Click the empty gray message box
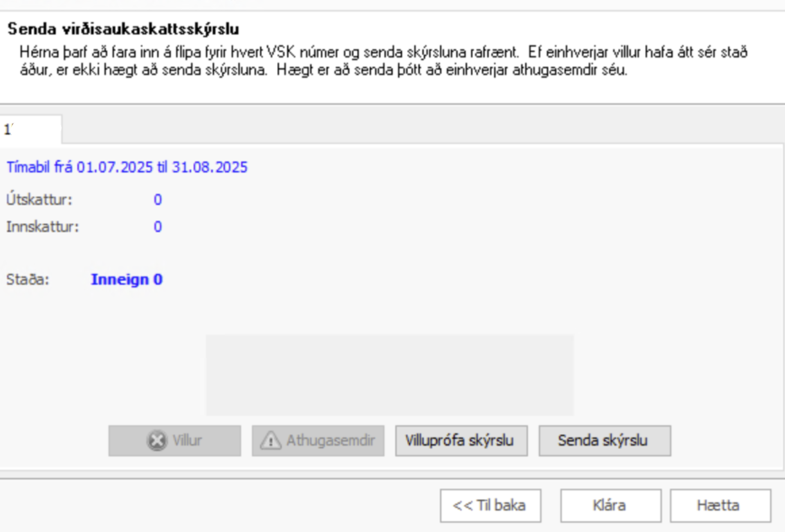Screen dimensions: 785x532 pyautogui.click(x=389, y=375)
